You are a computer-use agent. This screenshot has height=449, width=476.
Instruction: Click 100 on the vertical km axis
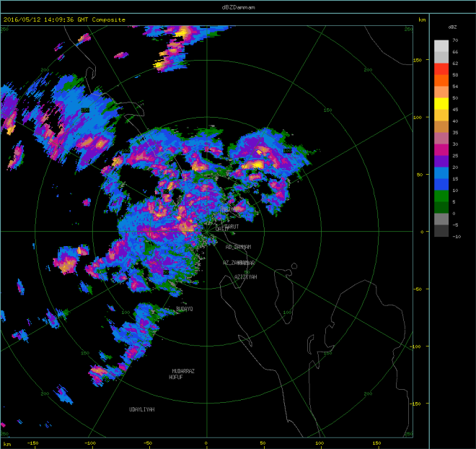coord(418,117)
